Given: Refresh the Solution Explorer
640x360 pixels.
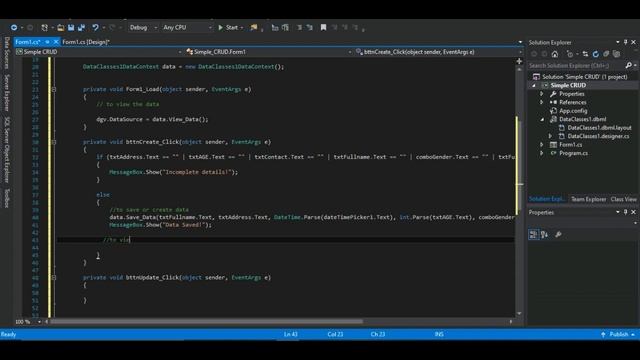Looking at the screenshot, I should coord(596,54).
